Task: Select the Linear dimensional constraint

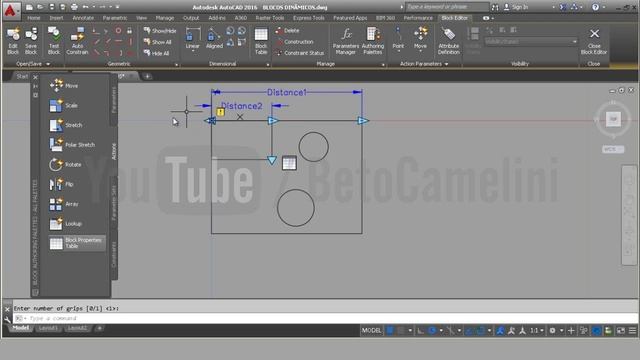Action: [193, 39]
